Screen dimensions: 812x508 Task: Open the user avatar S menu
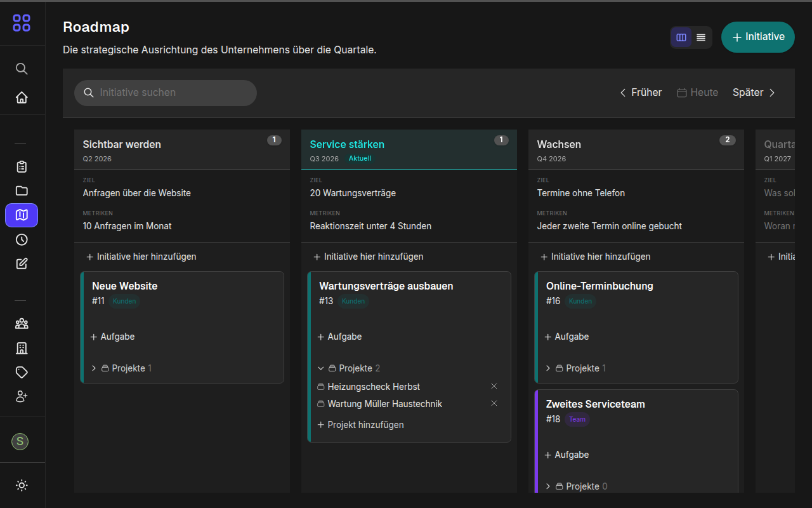coord(20,441)
